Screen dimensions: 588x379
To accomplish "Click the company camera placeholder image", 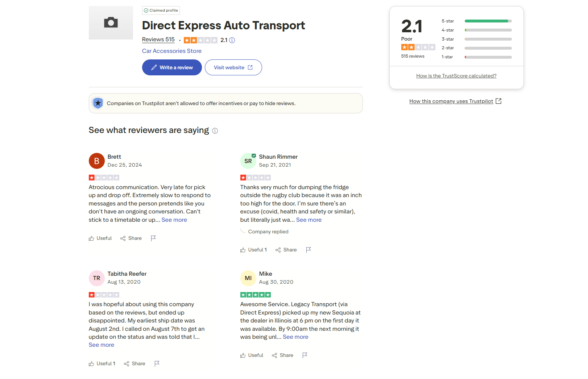I will (x=111, y=23).
